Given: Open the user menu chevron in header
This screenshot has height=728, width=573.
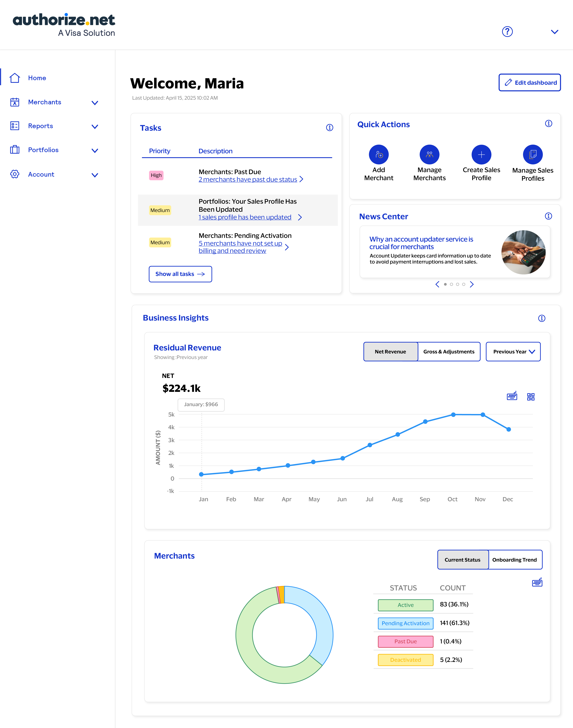Looking at the screenshot, I should click(x=555, y=32).
